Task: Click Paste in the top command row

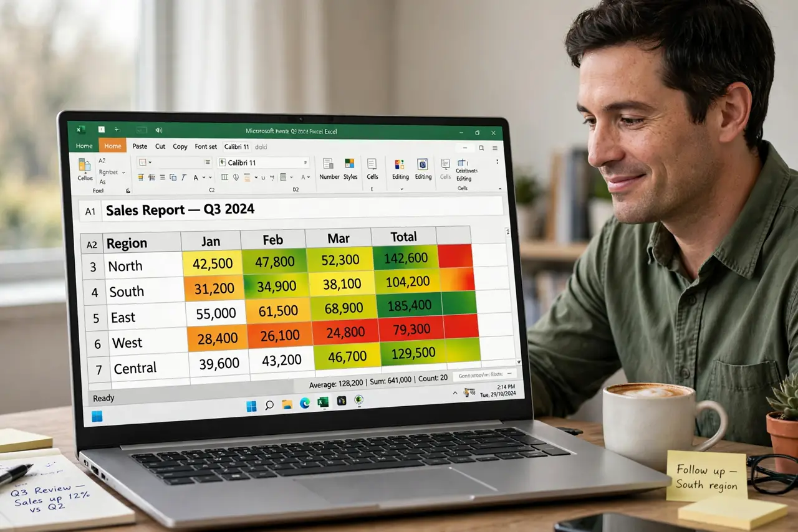Action: pos(140,146)
